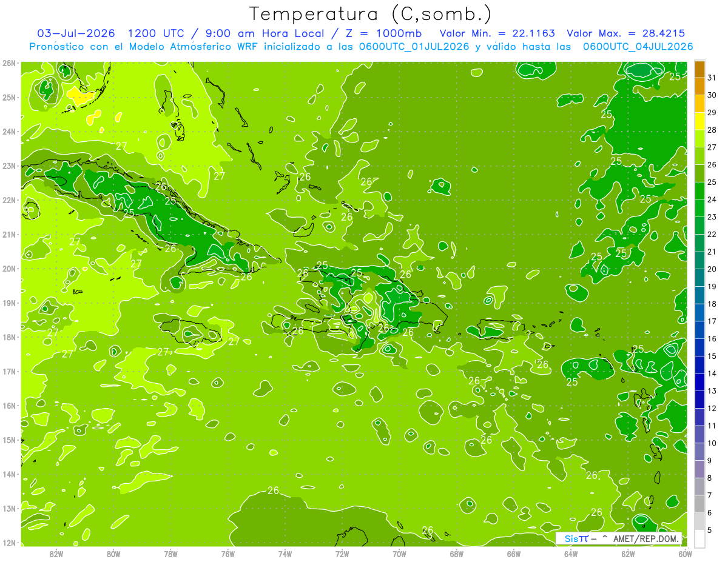The height and width of the screenshot is (562, 728).
Task: Click the '82W' longitude axis label
Action: (56, 554)
